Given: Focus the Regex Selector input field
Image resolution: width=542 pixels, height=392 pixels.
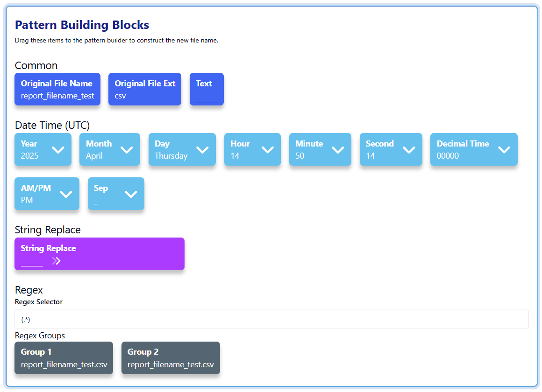Looking at the screenshot, I should [x=271, y=319].
